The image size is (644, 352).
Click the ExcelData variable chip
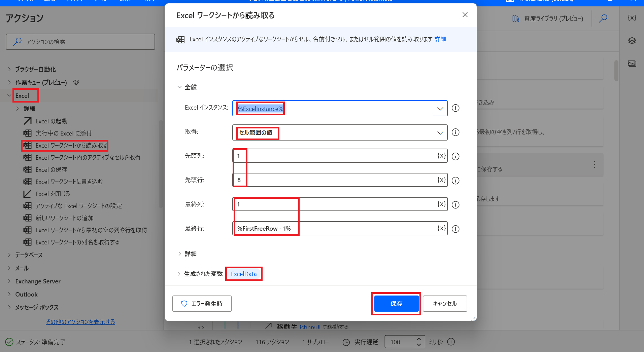coord(244,274)
